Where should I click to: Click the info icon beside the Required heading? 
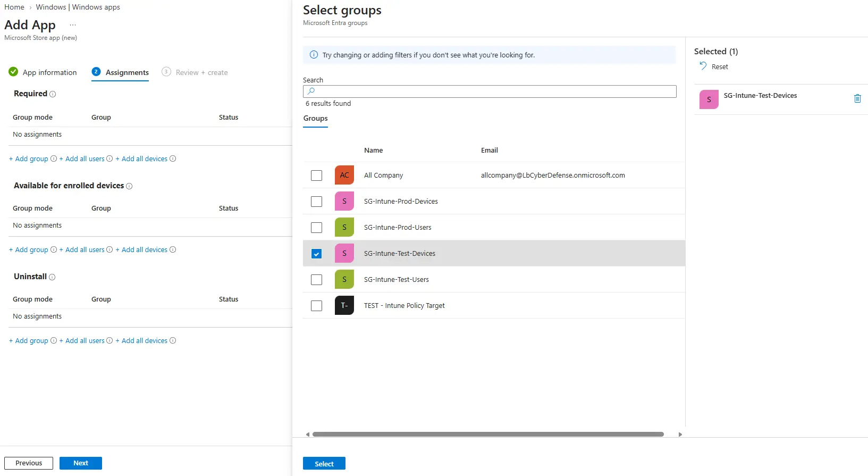coord(53,94)
